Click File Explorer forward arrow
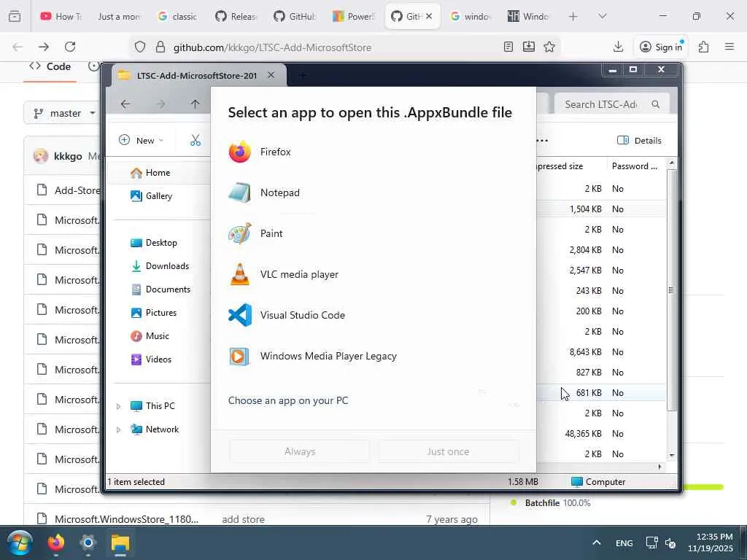 point(160,104)
